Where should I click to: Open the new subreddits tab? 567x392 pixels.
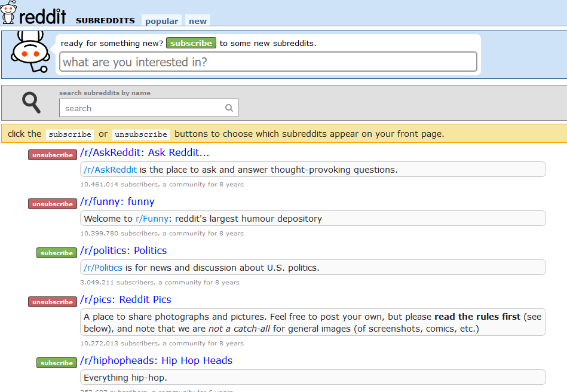[197, 21]
